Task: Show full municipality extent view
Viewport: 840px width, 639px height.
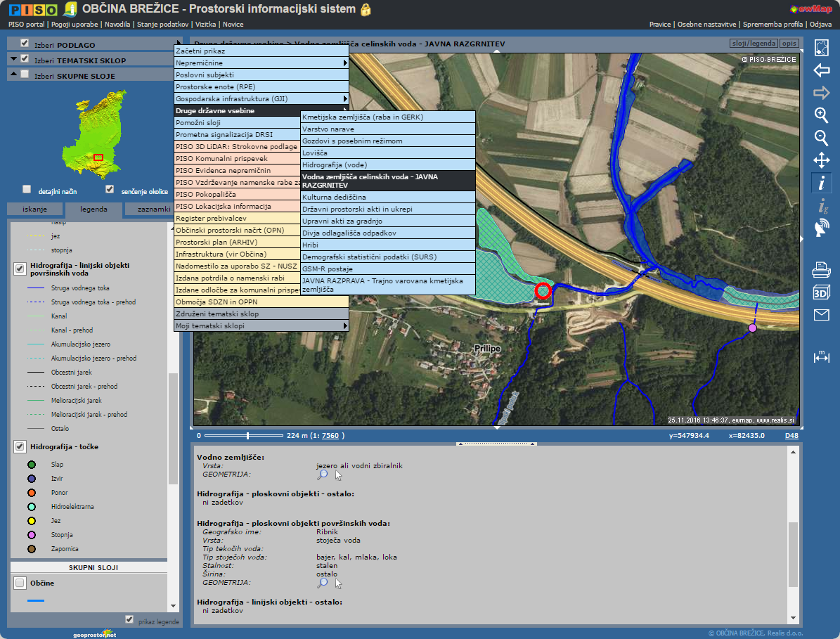Action: (821, 48)
